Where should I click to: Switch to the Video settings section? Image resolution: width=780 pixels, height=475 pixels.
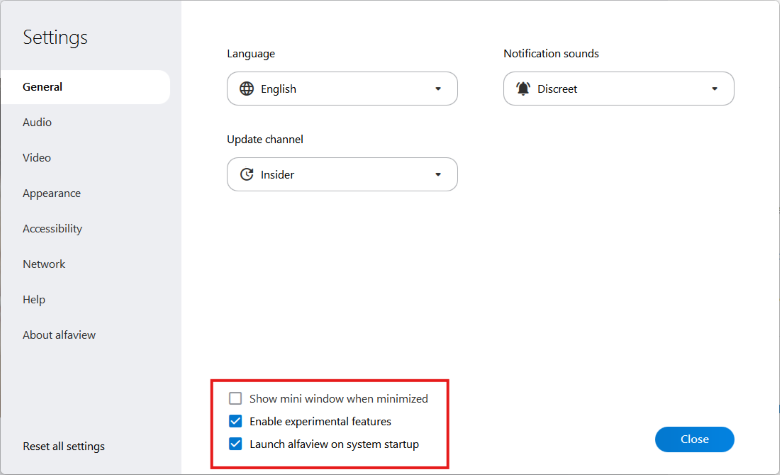[37, 158]
